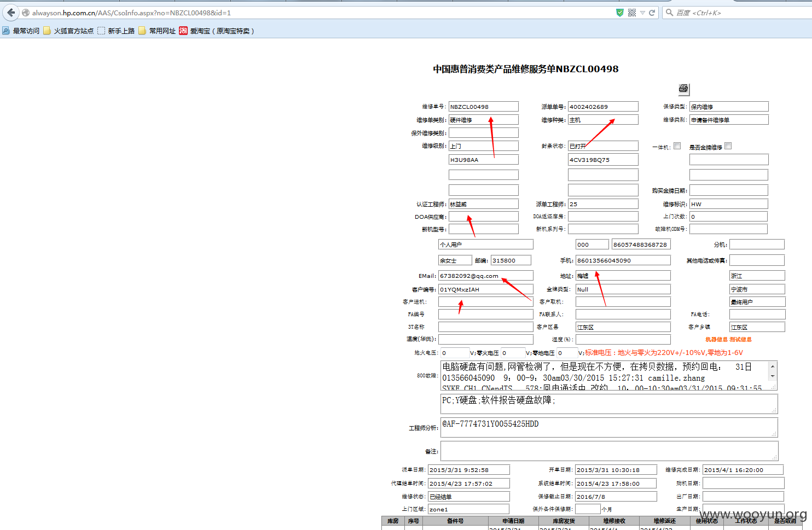
Task: Click the 维修单类别 field 硬件维修
Action: pyautogui.click(x=484, y=120)
